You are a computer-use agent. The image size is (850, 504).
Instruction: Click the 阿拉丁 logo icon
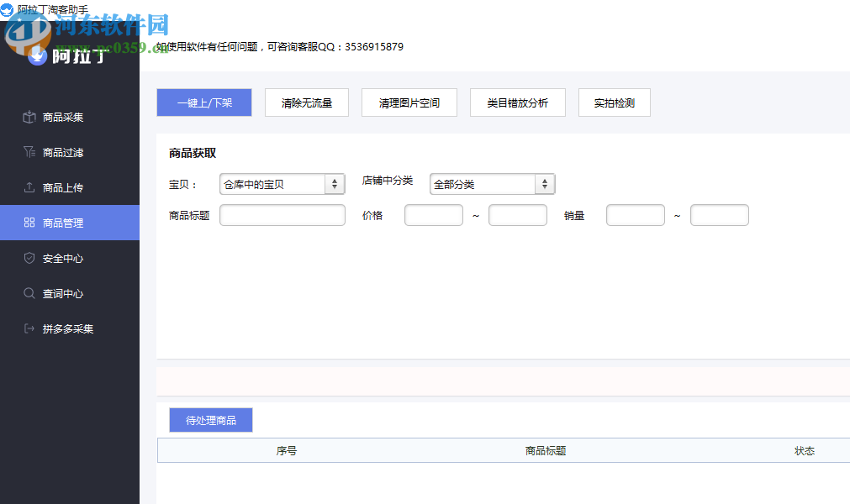(x=37, y=55)
